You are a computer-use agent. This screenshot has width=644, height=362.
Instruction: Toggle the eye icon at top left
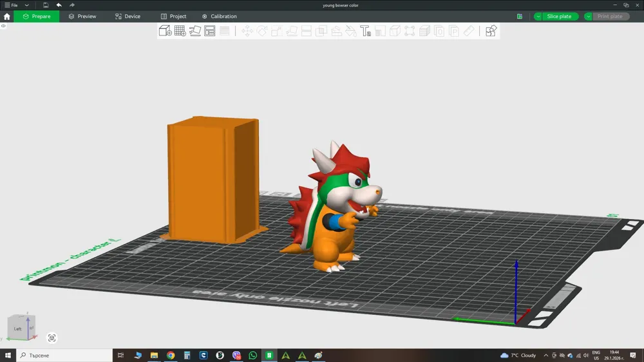3,26
